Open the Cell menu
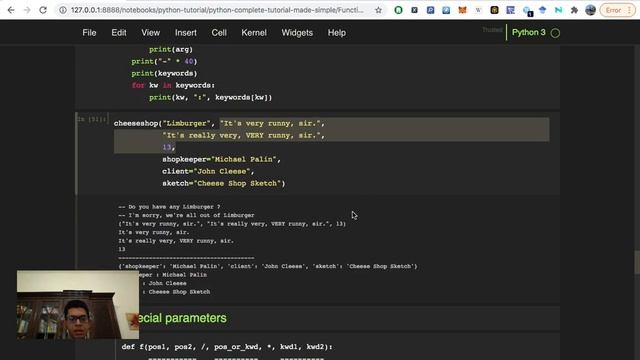 click(219, 33)
